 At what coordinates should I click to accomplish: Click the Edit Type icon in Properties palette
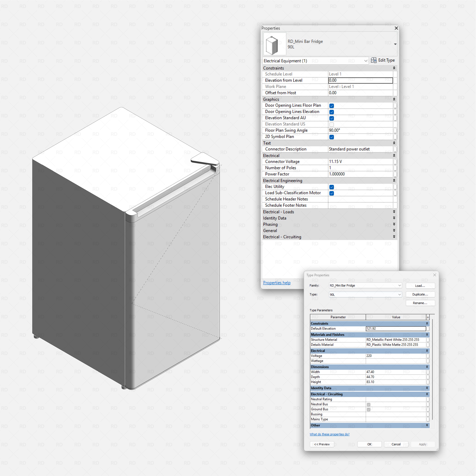[374, 60]
